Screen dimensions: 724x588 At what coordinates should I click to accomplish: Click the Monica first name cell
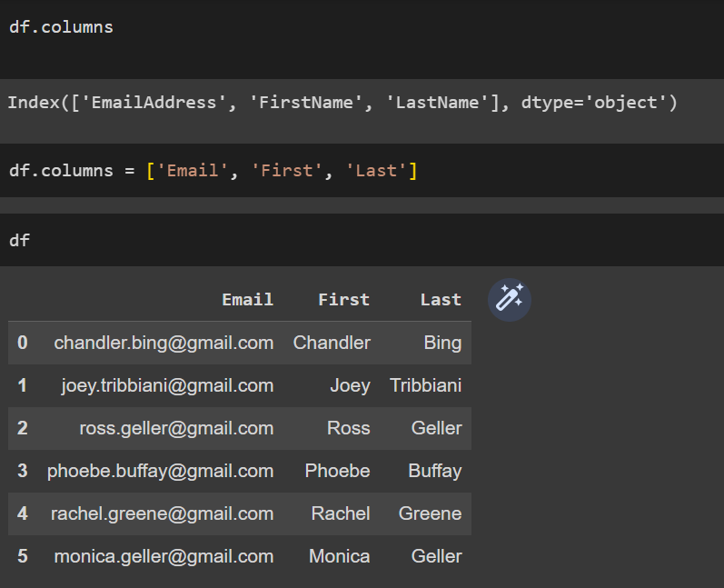click(x=340, y=556)
